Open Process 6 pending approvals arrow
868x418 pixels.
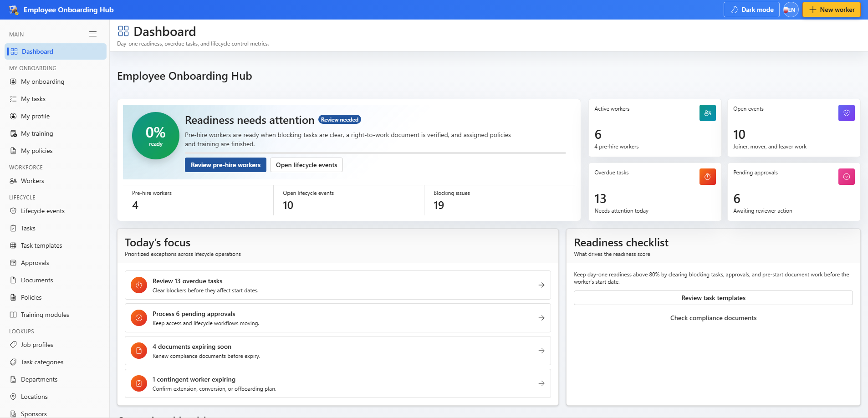541,318
